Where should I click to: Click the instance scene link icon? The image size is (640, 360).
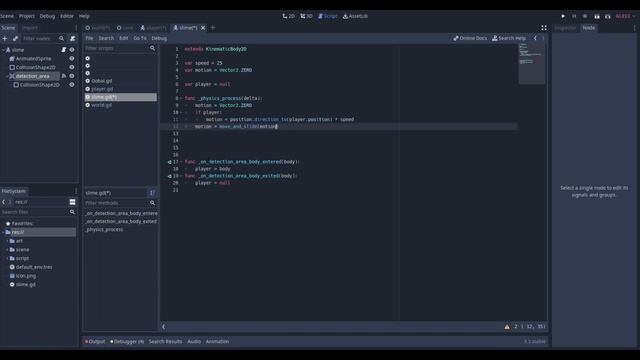pyautogui.click(x=16, y=38)
